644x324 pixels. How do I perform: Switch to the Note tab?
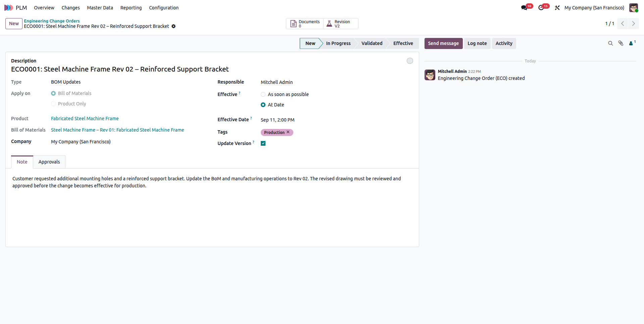coord(22,162)
